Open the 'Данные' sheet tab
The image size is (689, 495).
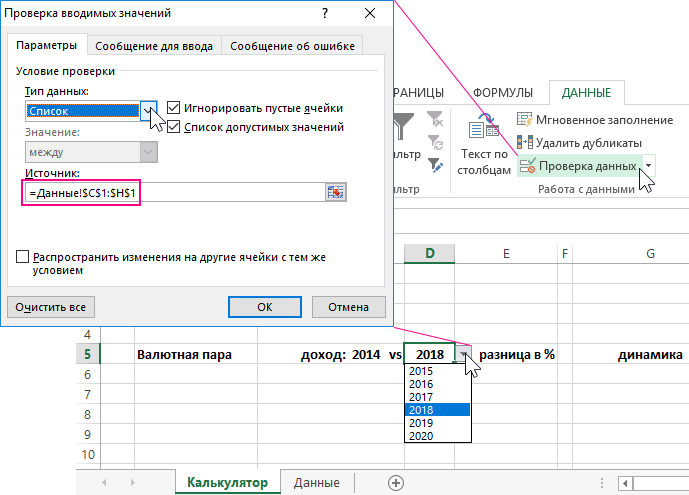pyautogui.click(x=316, y=483)
